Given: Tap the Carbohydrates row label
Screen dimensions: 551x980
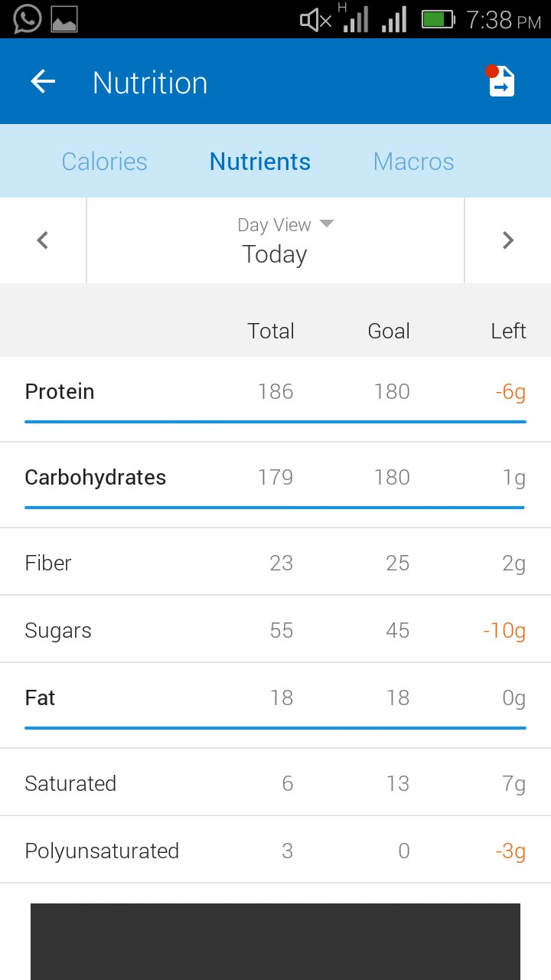Looking at the screenshot, I should (95, 477).
